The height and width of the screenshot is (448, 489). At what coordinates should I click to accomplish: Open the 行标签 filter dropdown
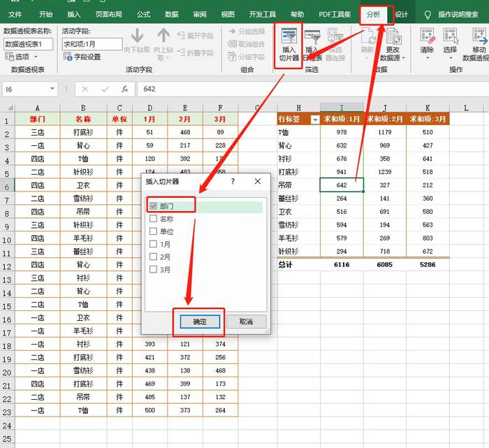point(314,120)
